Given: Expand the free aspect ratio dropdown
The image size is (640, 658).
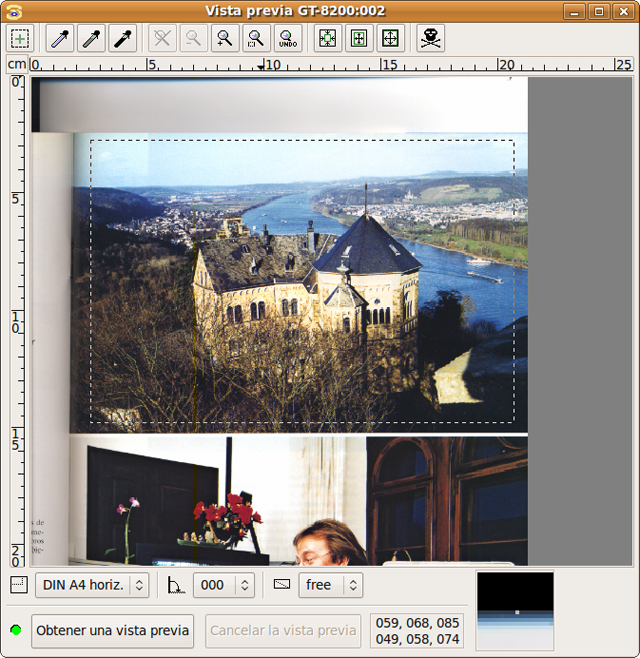Looking at the screenshot, I should click(x=329, y=585).
